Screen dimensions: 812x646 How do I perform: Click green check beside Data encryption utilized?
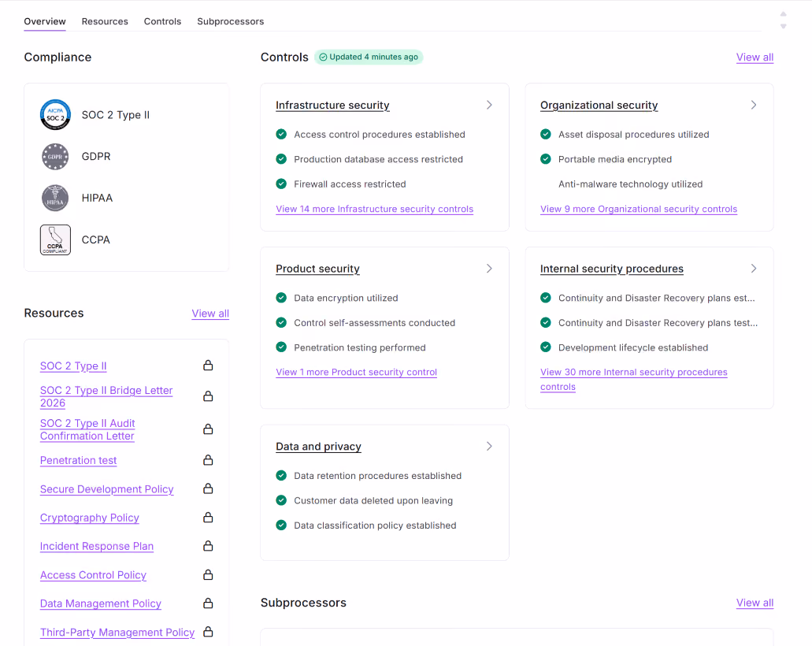(281, 298)
